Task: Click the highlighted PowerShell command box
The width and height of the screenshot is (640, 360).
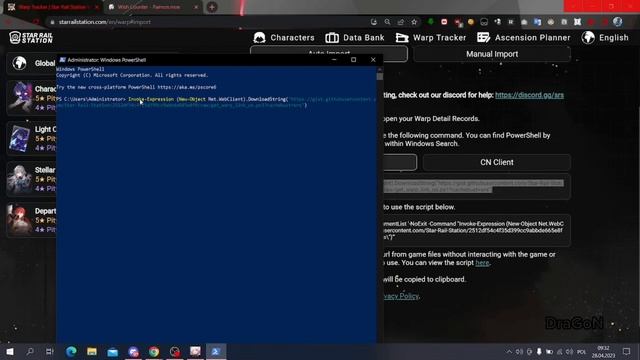Action: coord(476,187)
